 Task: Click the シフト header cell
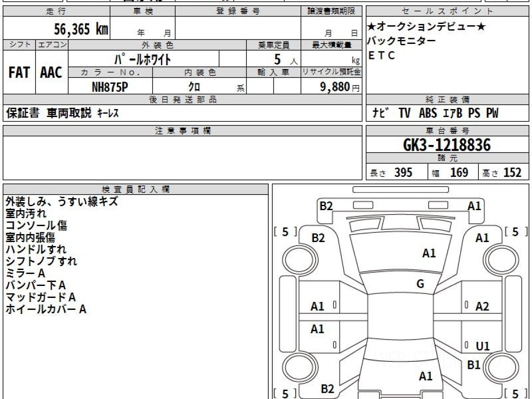coord(19,45)
